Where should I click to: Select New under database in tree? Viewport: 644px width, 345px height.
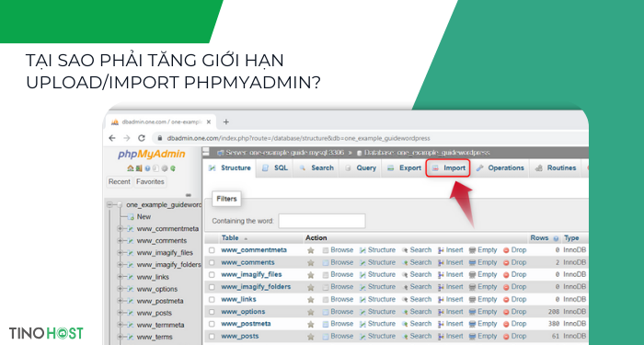tap(144, 217)
